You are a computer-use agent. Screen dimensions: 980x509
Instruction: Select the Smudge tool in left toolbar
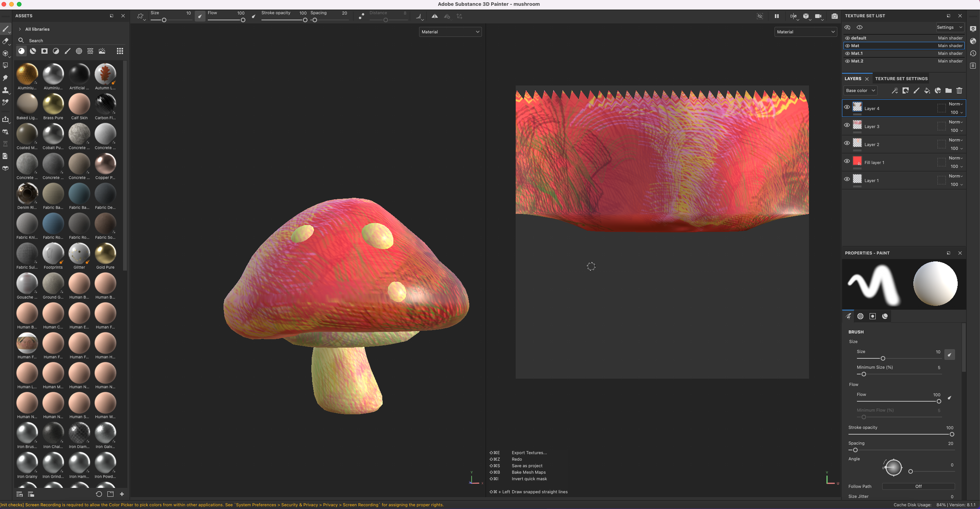click(5, 78)
